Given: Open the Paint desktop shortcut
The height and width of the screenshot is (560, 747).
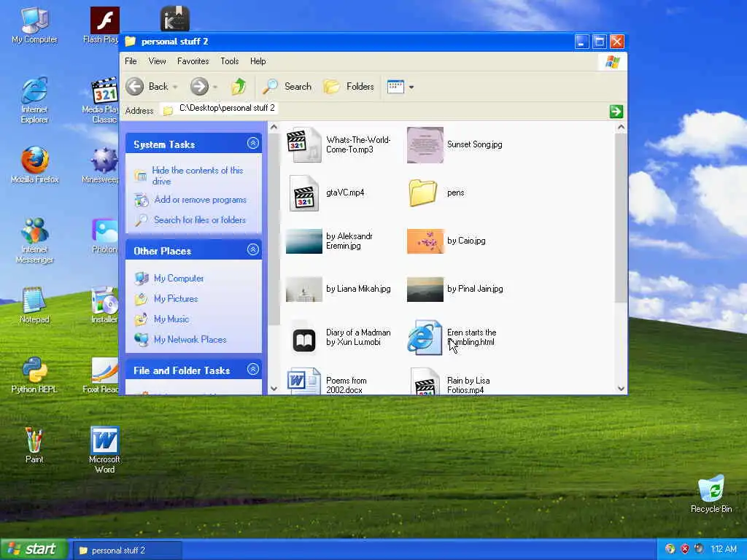Looking at the screenshot, I should 34,445.
